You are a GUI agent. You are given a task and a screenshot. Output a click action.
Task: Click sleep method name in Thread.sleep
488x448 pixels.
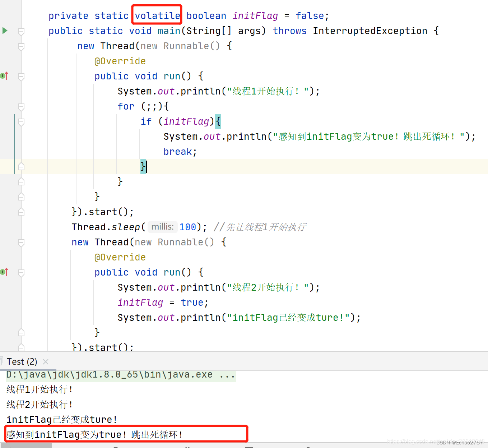126,227
